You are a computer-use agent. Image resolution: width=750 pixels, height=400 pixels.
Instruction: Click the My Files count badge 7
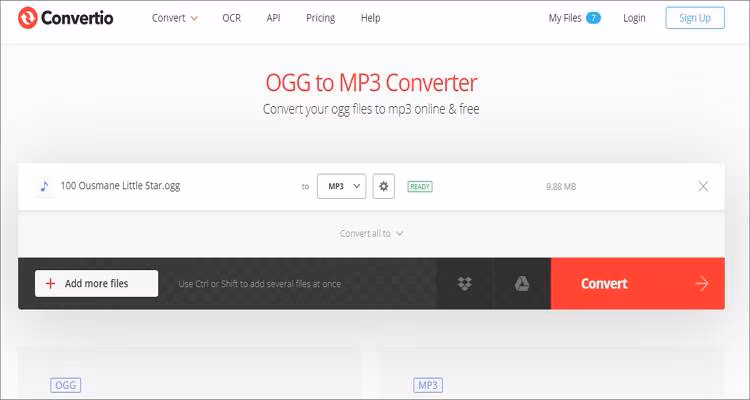[594, 18]
